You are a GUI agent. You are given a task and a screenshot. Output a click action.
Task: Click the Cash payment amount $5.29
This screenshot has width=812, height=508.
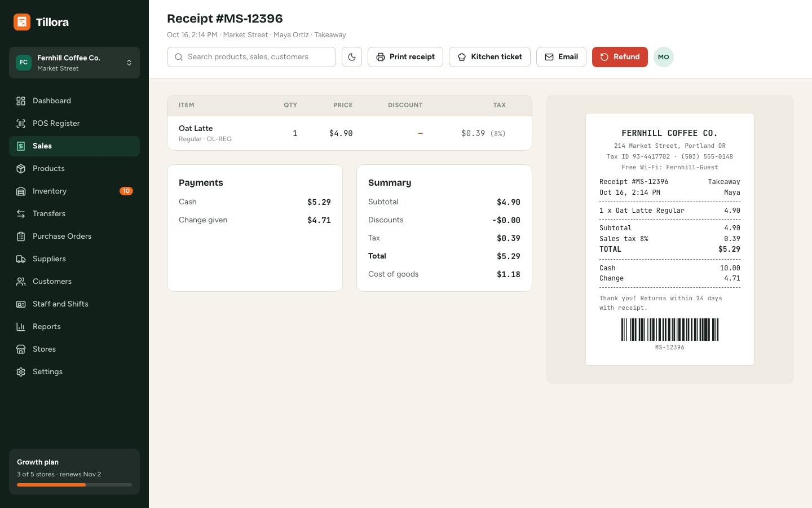pos(319,202)
